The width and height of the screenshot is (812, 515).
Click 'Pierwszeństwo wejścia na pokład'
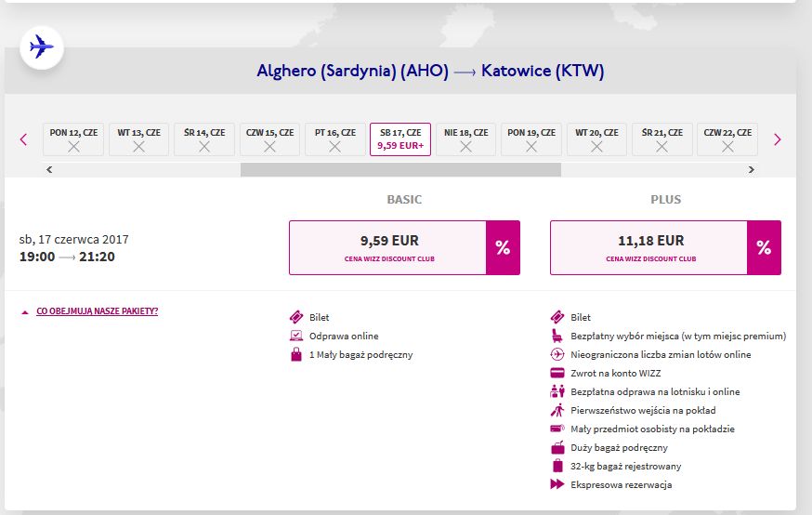643,410
